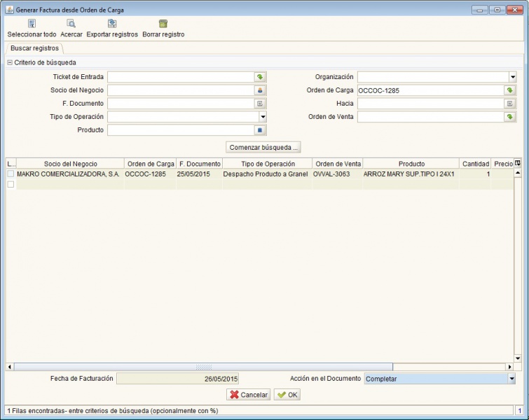Click the vertical scrollbar up arrow
The image size is (529, 420).
pos(518,173)
